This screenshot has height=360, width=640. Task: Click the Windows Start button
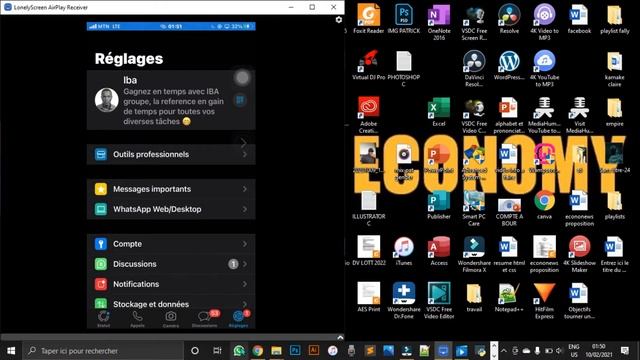coord(11,351)
